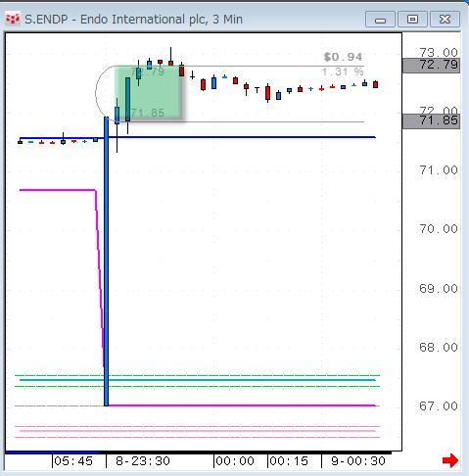Viewport: 469px width, 476px height.
Task: Click the teal horizontal line near 67.45
Action: coord(198,380)
